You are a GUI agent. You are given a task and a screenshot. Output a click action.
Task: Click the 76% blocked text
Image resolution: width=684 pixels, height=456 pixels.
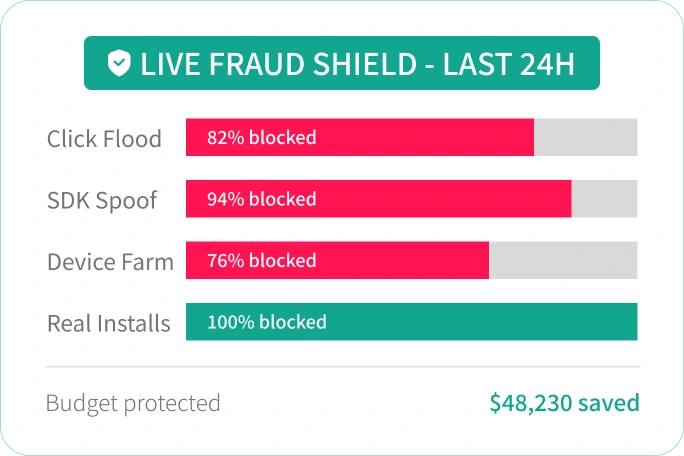[262, 261]
